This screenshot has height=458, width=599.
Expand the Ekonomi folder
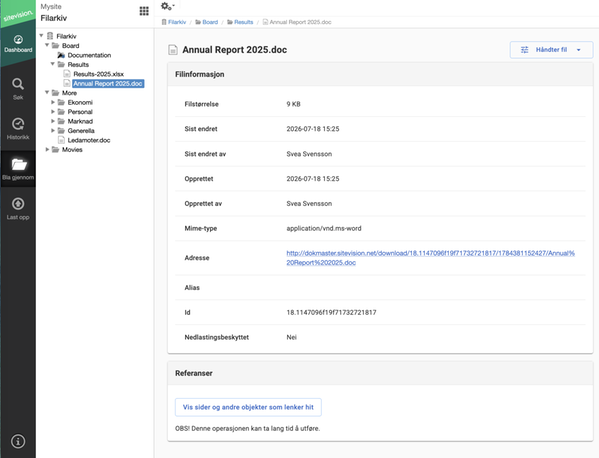click(x=53, y=102)
